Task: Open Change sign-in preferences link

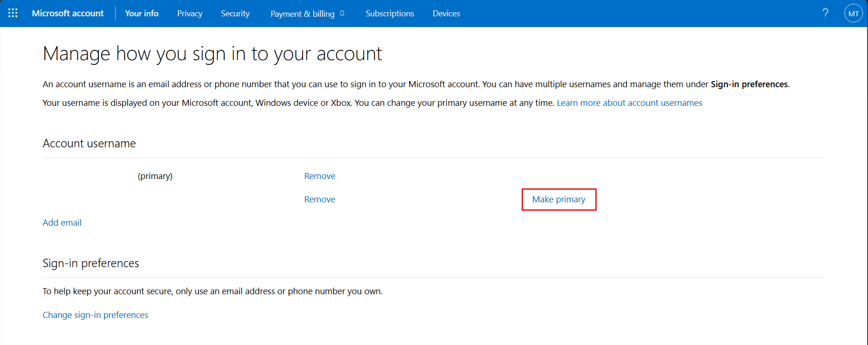Action: click(x=96, y=315)
